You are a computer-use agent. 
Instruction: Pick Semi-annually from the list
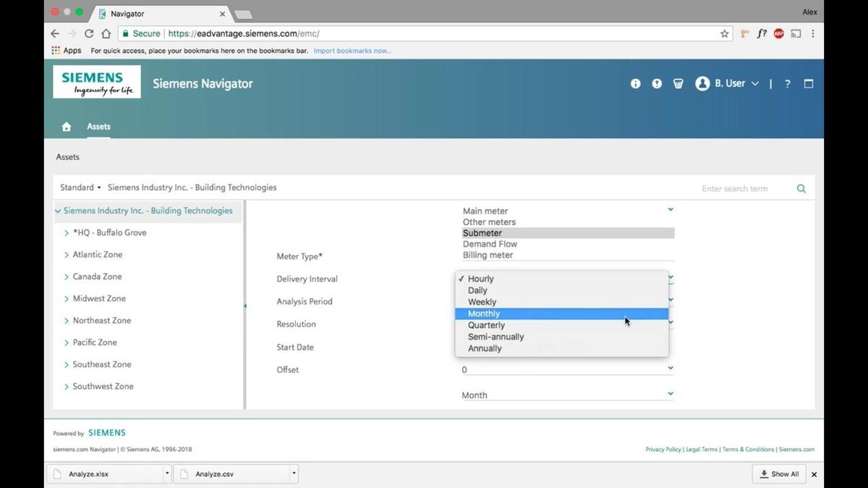[561, 337]
